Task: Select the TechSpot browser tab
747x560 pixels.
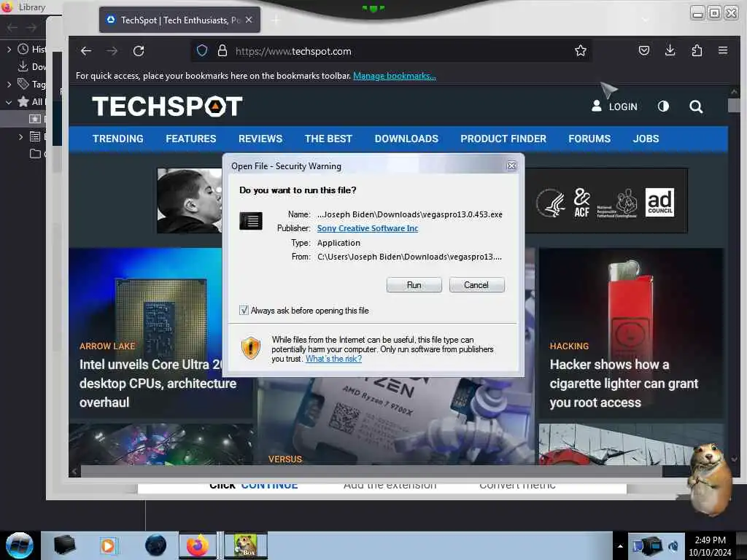Action: pyautogui.click(x=179, y=20)
